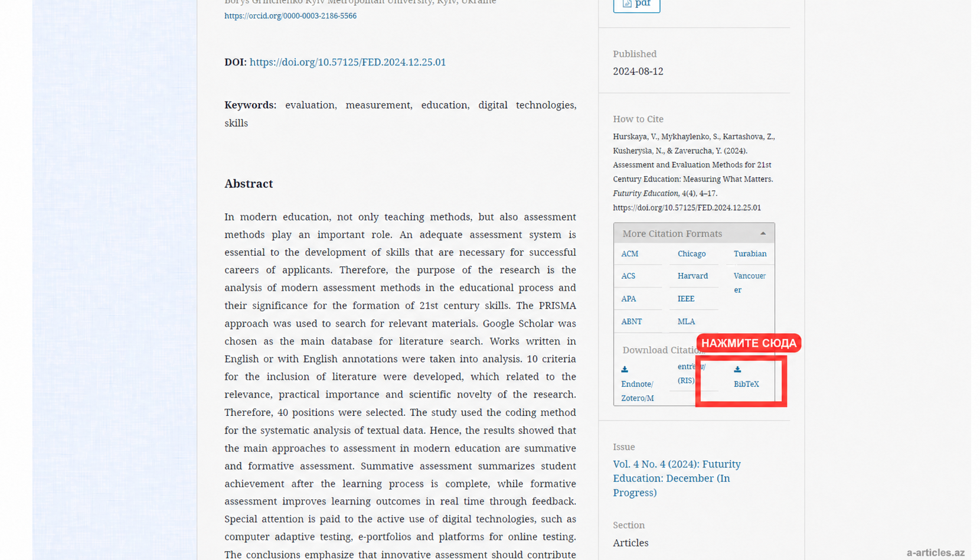The image size is (980, 560).
Task: Select the IEEE citation format
Action: pos(686,299)
